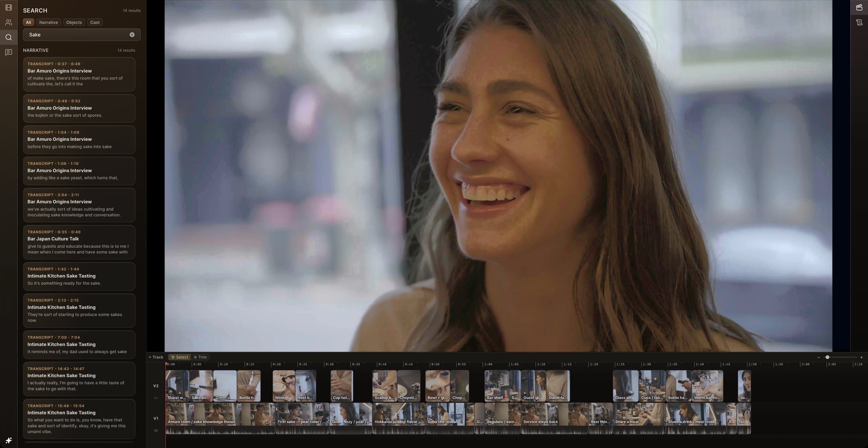868x448 pixels.
Task: Mute the V1 track audio
Action: tap(156, 430)
